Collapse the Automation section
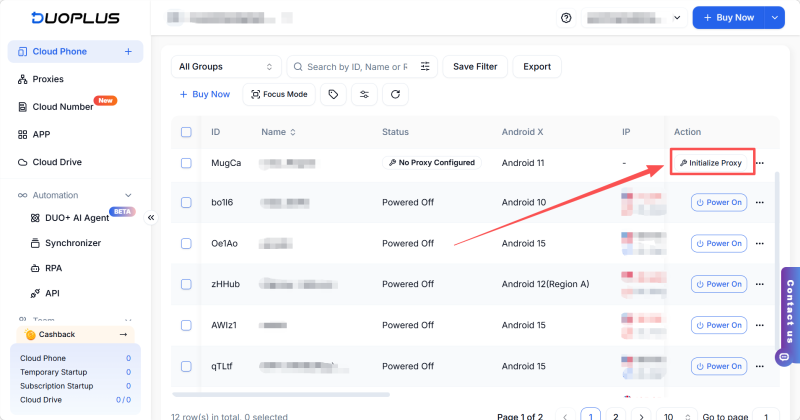 pyautogui.click(x=128, y=195)
